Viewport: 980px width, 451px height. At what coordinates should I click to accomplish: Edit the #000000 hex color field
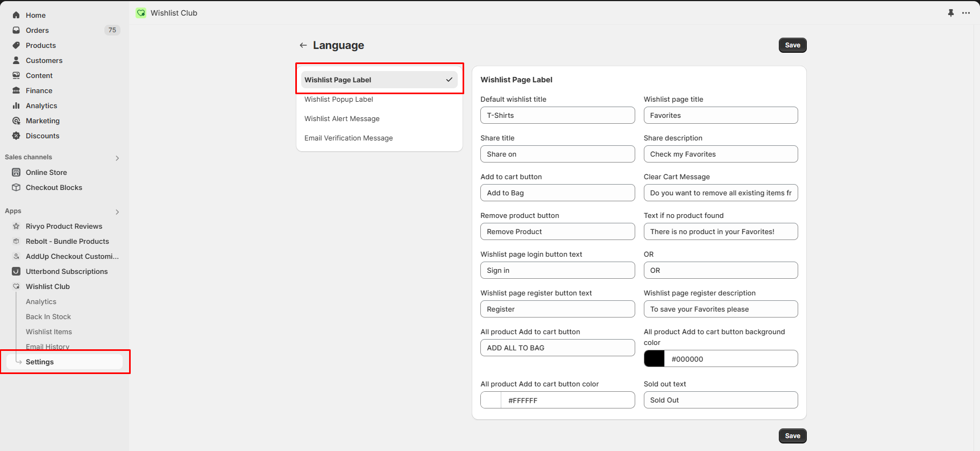pyautogui.click(x=732, y=359)
